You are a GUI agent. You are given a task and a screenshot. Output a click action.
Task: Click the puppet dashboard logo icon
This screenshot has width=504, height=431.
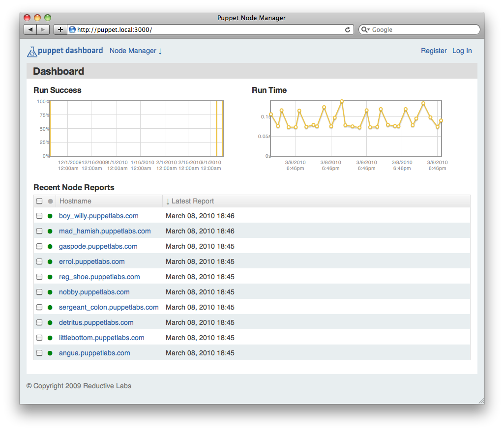(x=32, y=52)
